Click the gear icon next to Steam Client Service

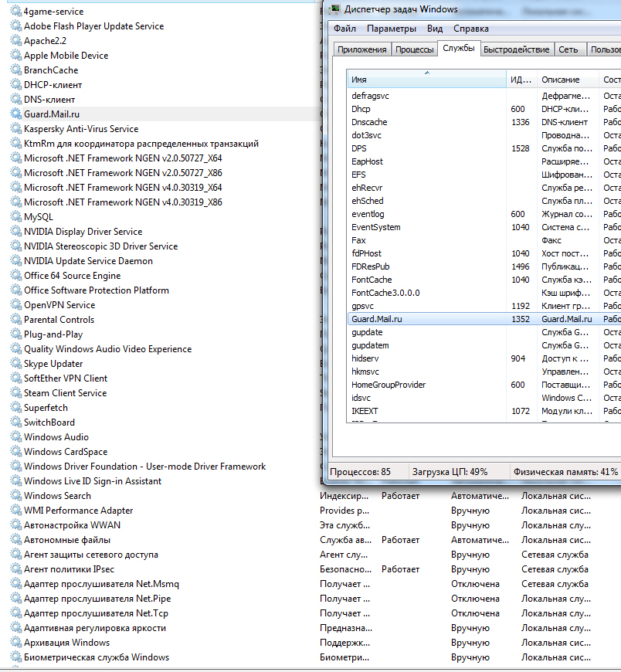coord(16,393)
